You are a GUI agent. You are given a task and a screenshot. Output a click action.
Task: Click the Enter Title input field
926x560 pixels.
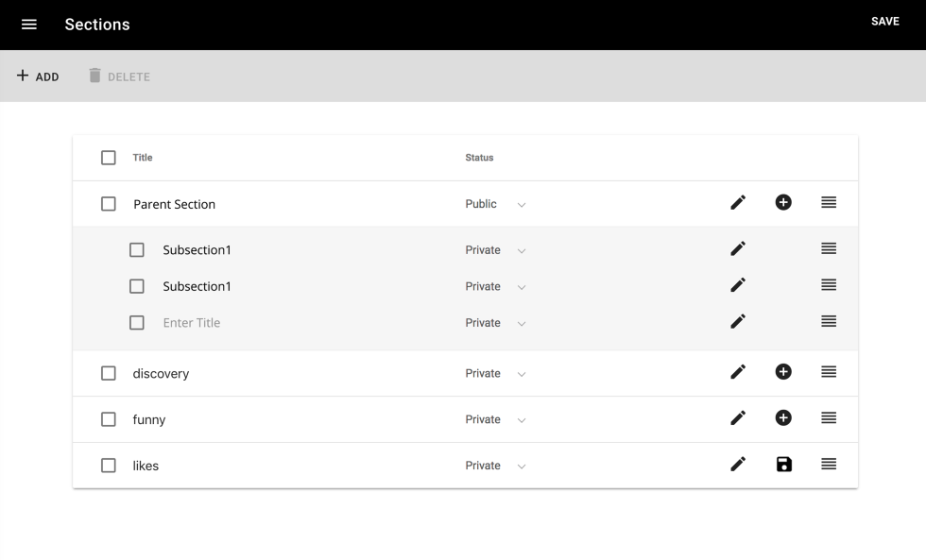tap(194, 322)
